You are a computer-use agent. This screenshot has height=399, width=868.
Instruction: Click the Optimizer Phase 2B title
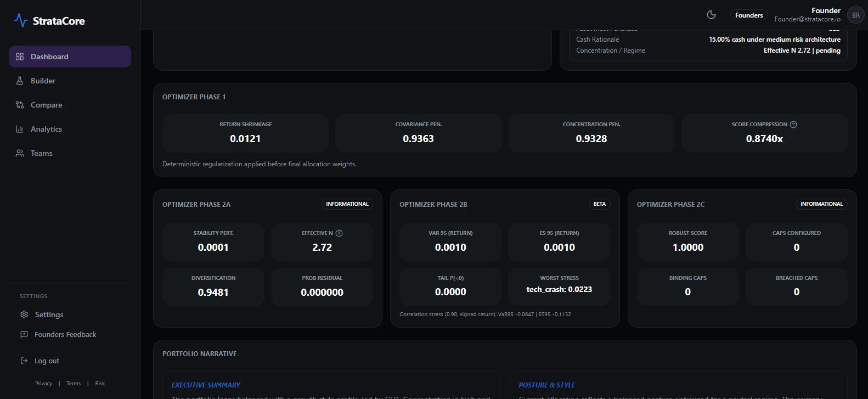(x=433, y=205)
